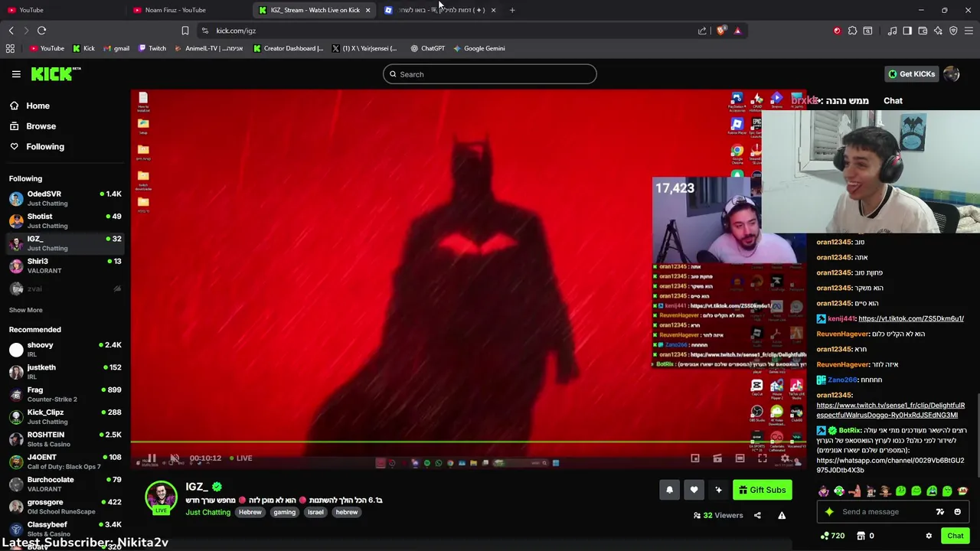This screenshot has width=980, height=551.
Task: Bookmark this page icon
Action: click(185, 31)
